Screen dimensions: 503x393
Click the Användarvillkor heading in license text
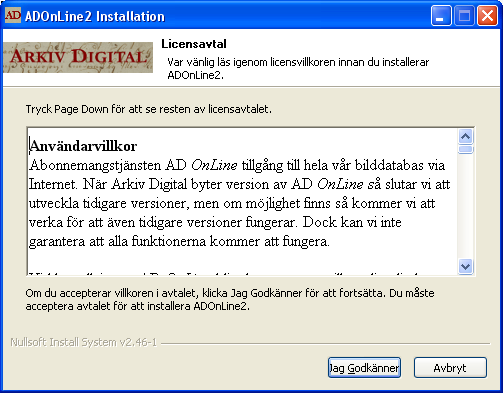pyautogui.click(x=83, y=146)
